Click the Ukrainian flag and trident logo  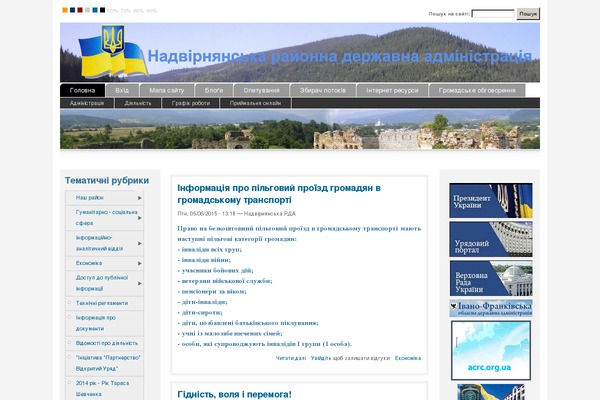pyautogui.click(x=113, y=51)
